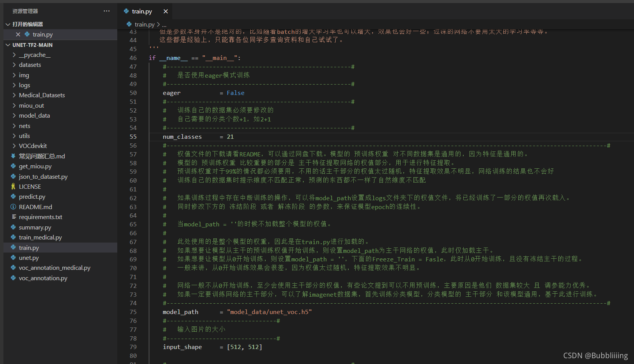Click the markdown icon of 常见问题汇总.md
634x364 pixels.
click(x=13, y=156)
